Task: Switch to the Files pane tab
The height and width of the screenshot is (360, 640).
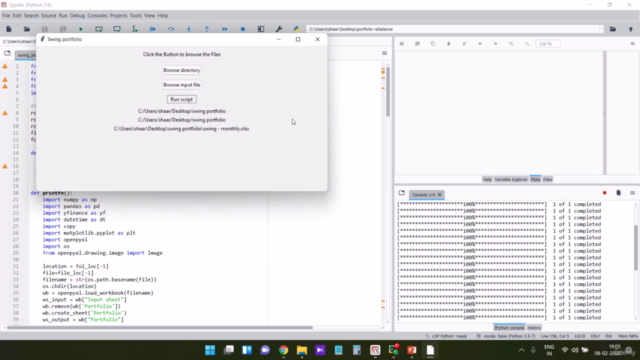Action: point(547,180)
